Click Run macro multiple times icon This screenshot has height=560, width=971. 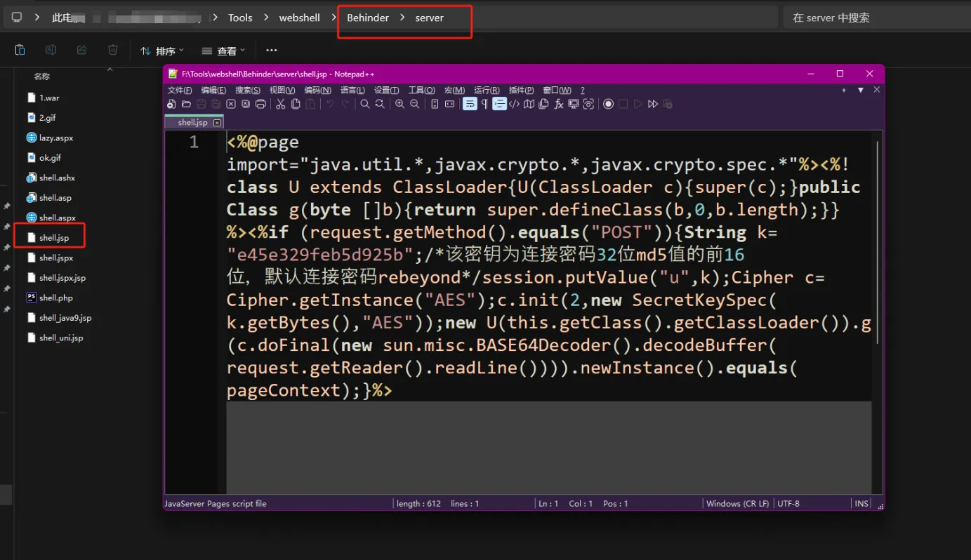pos(653,104)
